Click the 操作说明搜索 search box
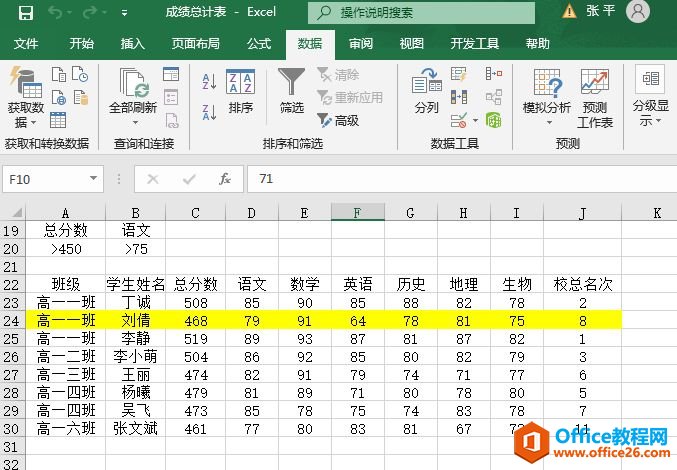Image resolution: width=677 pixels, height=470 pixels. click(x=421, y=13)
